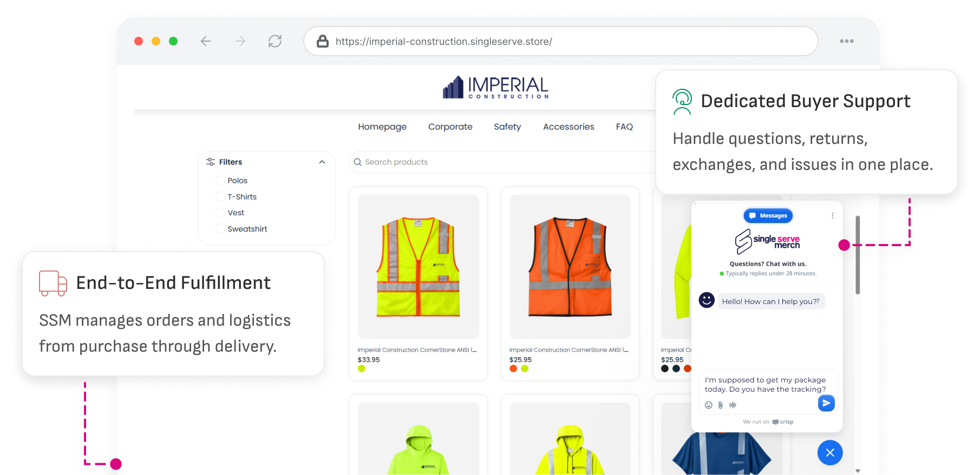
Task: Click the green hoodie product thumbnail
Action: [x=419, y=439]
